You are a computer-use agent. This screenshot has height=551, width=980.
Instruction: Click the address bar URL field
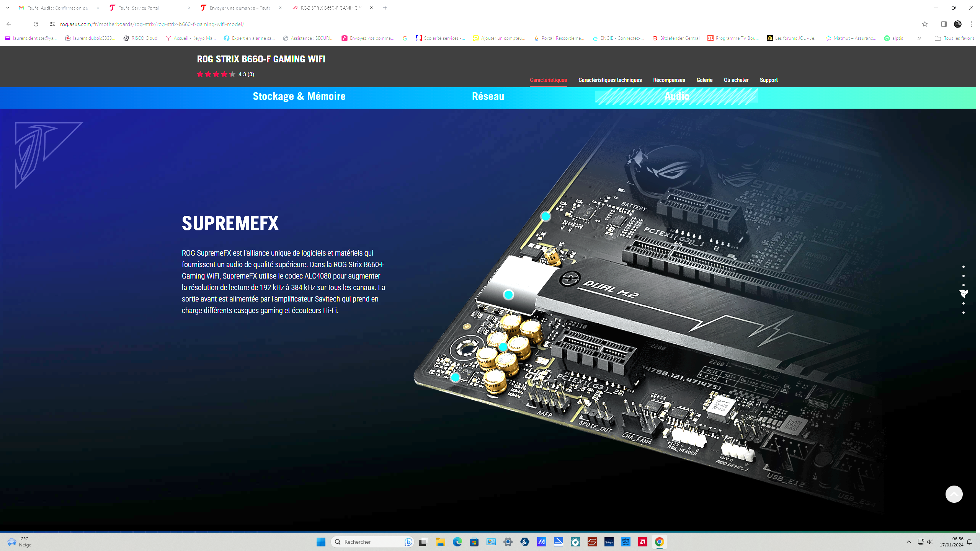486,24
